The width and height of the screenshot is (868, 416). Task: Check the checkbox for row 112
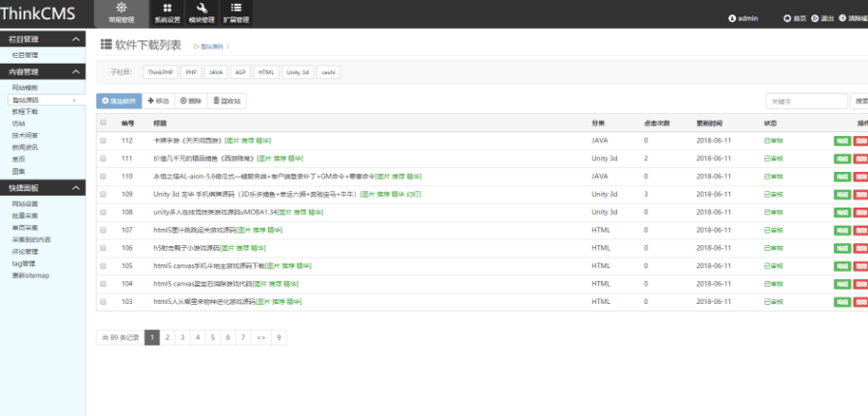pyautogui.click(x=103, y=141)
